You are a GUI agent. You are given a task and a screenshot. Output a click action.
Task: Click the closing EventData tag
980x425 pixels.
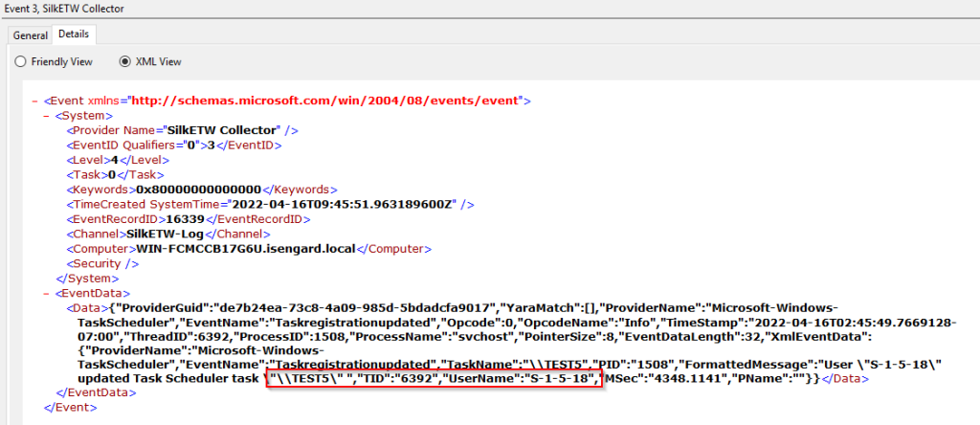tap(97, 393)
